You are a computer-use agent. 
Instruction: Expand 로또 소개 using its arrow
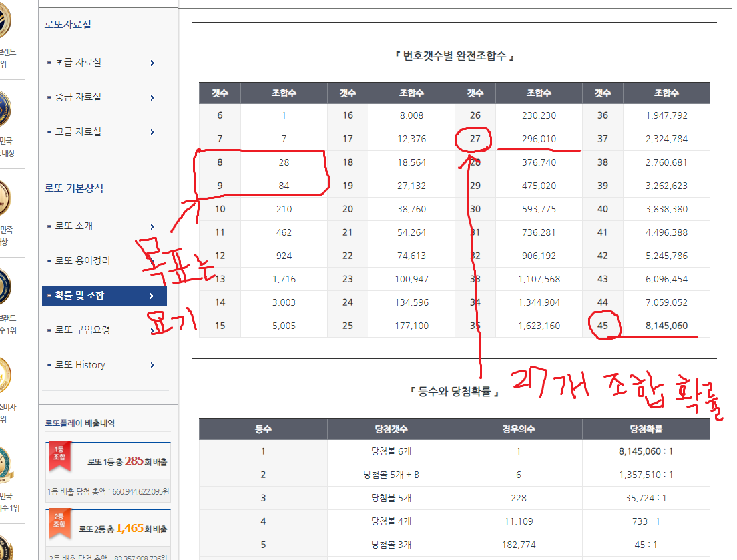coord(152,226)
